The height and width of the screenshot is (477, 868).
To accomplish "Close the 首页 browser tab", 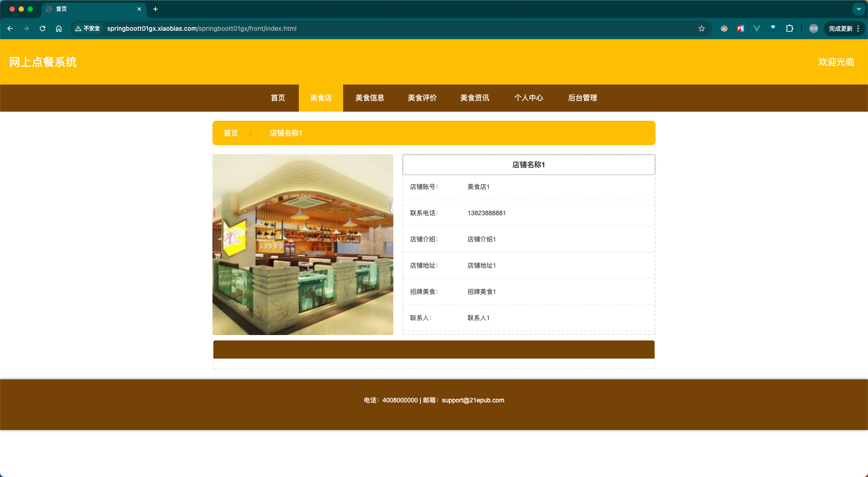I will (x=139, y=9).
